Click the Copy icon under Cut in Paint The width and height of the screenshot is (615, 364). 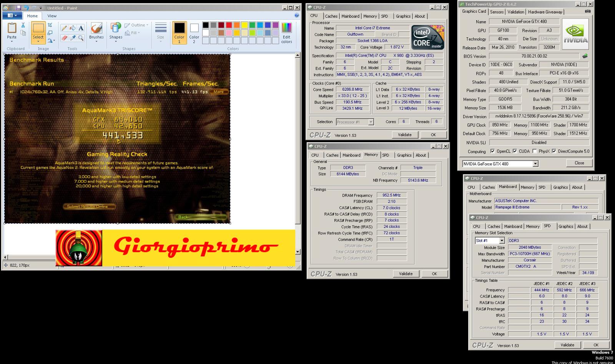coord(23,33)
